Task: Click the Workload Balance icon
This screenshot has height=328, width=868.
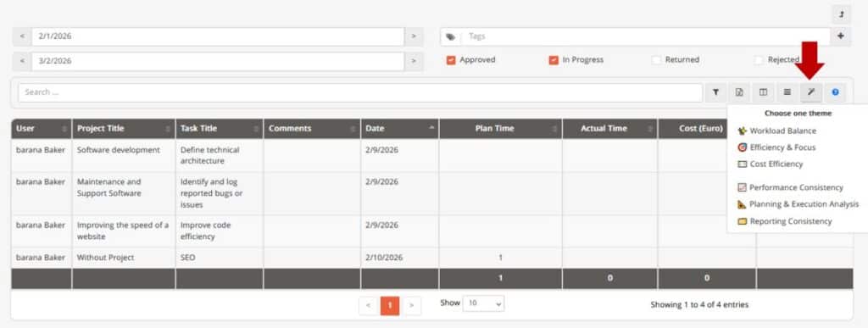Action: (743, 131)
